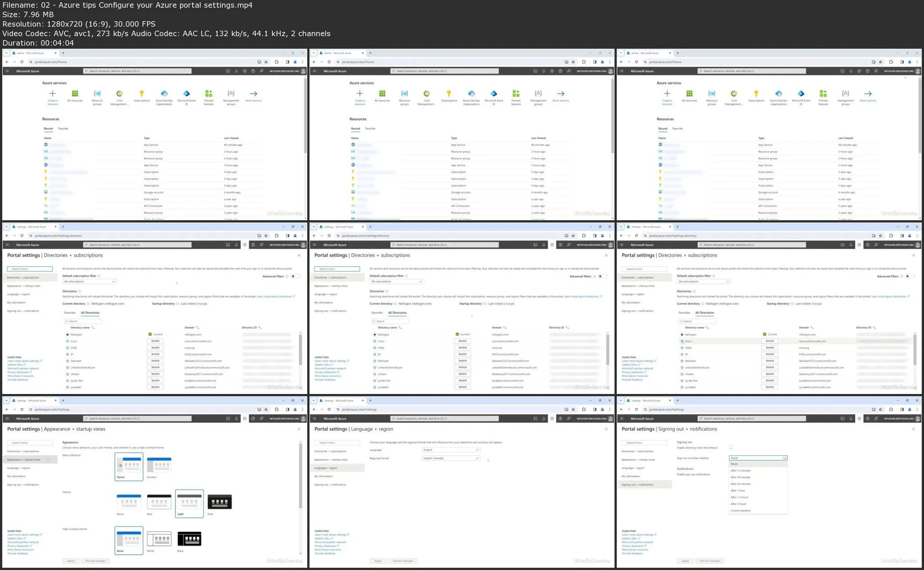This screenshot has width=924, height=570.
Task: Expand the Language dropdown showing English
Action: (450, 450)
